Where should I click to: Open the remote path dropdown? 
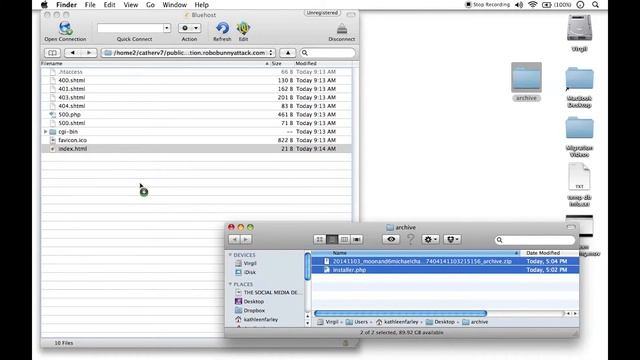click(x=188, y=53)
